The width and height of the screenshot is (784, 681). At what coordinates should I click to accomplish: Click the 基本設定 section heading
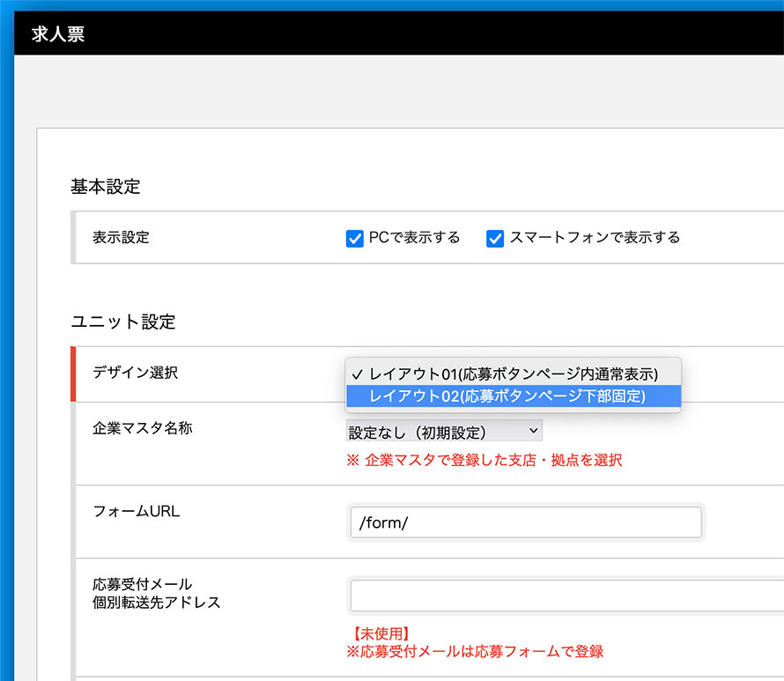pos(106,187)
